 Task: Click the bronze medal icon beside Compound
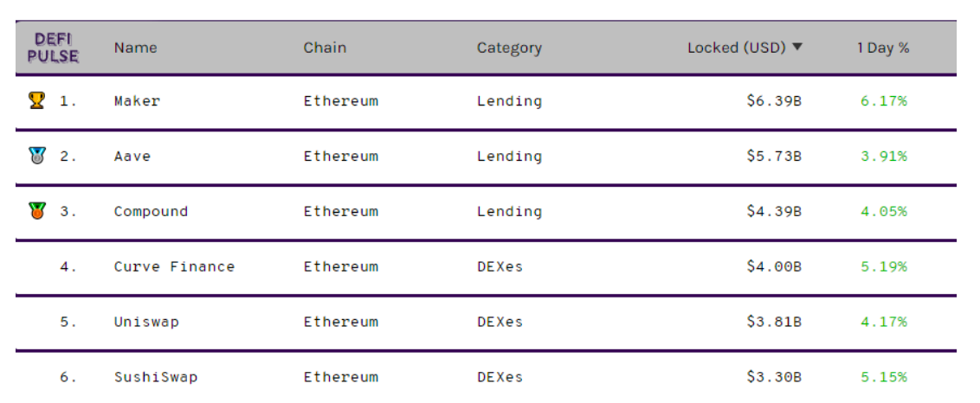(x=37, y=211)
